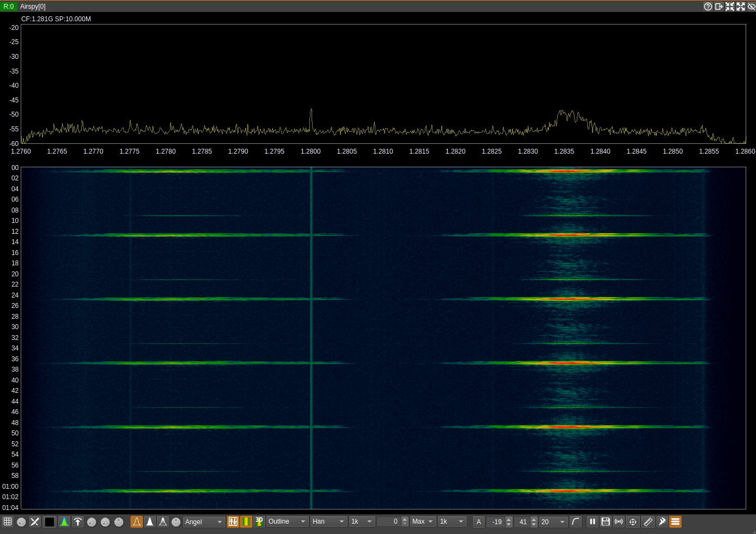Screen dimensions: 756x534
Task: Open the markers crosshair dialog
Action: [633, 521]
